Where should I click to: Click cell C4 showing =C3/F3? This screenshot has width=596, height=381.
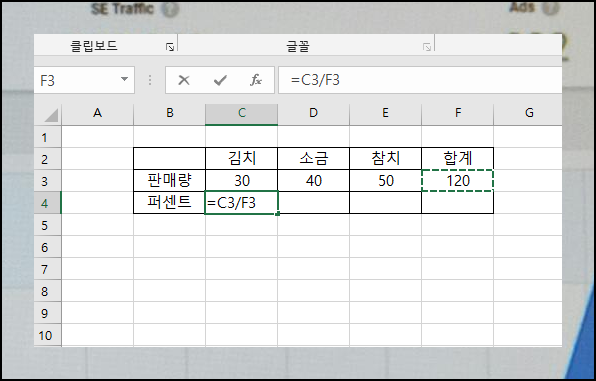pyautogui.click(x=242, y=203)
